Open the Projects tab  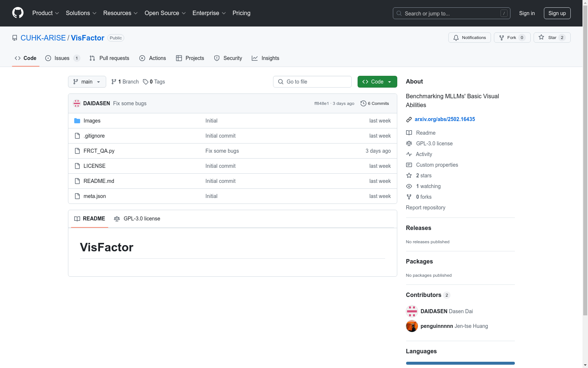click(190, 58)
